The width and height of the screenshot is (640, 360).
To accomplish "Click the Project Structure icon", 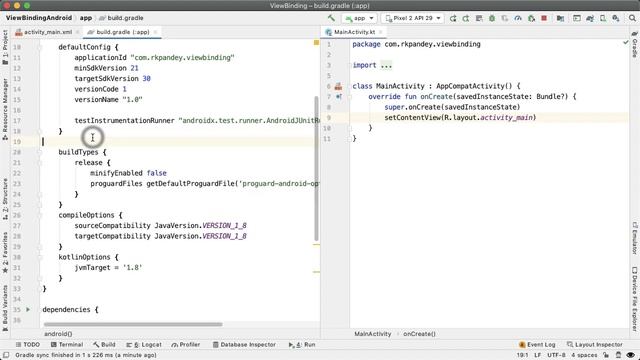I will click(560, 18).
